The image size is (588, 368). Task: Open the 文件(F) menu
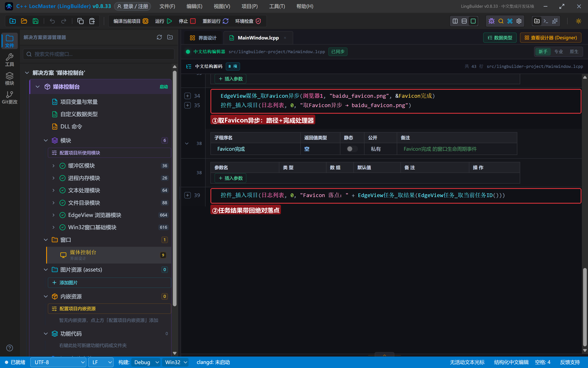click(x=167, y=6)
